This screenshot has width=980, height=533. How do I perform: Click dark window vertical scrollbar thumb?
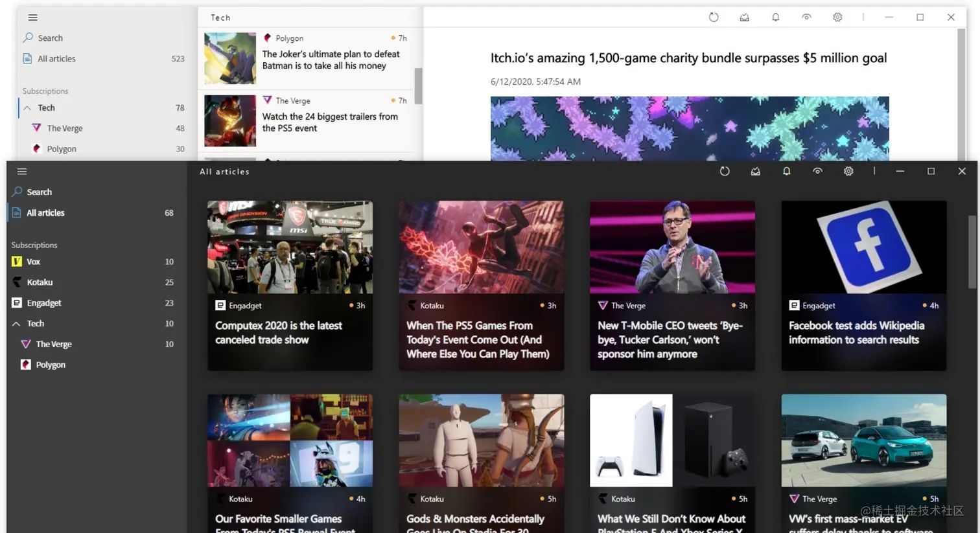[x=972, y=251]
